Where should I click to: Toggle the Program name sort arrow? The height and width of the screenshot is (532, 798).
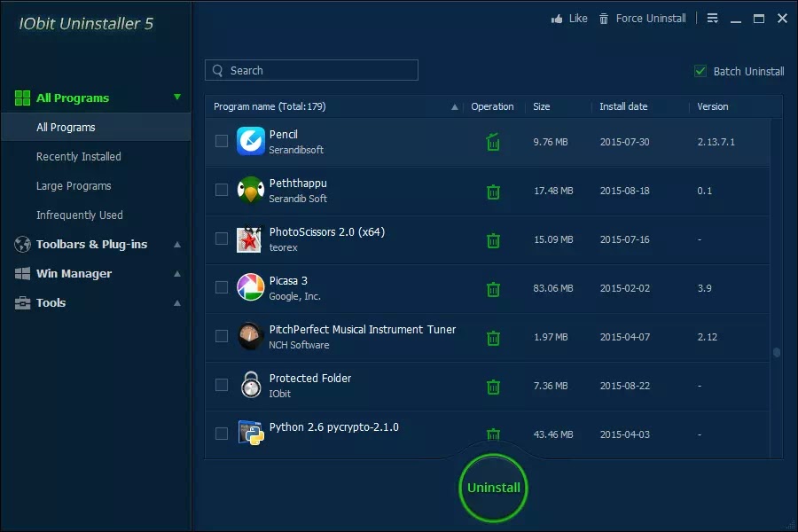pos(455,107)
